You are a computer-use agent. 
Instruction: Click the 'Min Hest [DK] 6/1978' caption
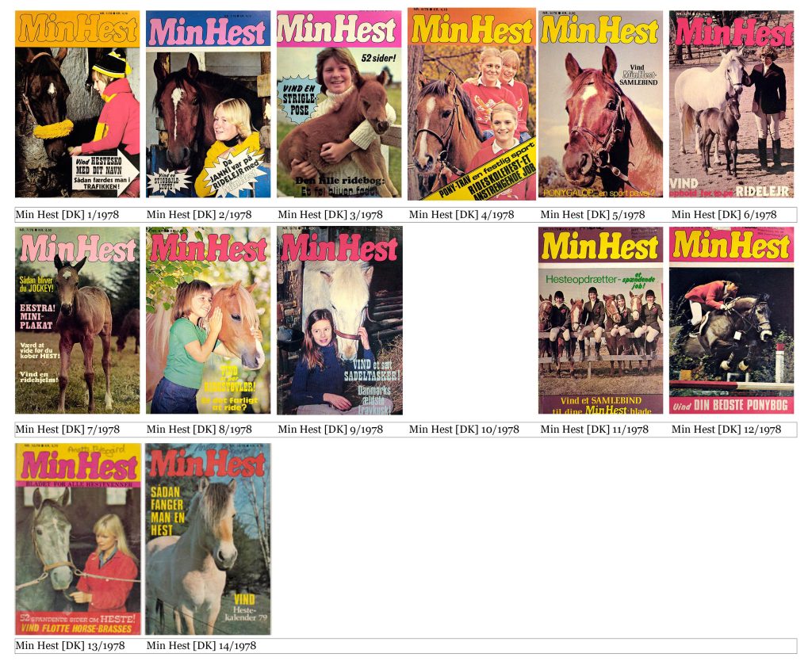(x=724, y=214)
